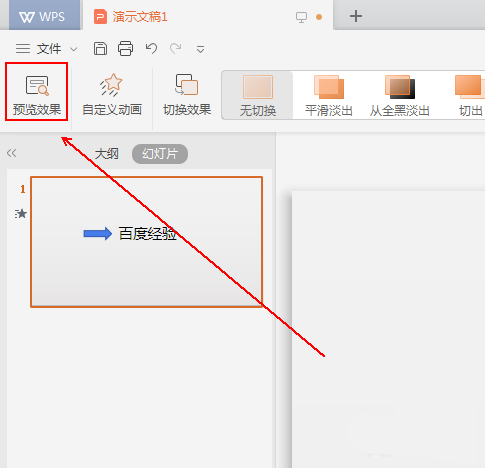Viewport: 485px width, 468px height.
Task: Click the unsaved dot indicator on document tab
Action: coord(319,17)
